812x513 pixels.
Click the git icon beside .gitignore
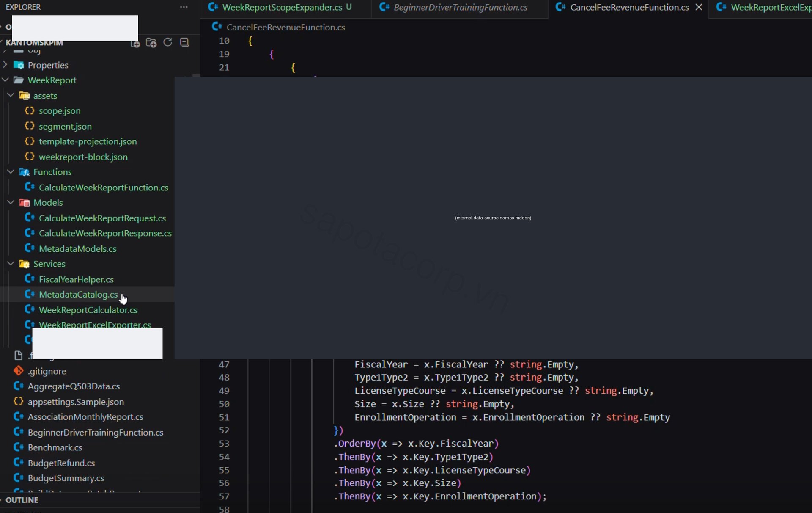(x=18, y=371)
